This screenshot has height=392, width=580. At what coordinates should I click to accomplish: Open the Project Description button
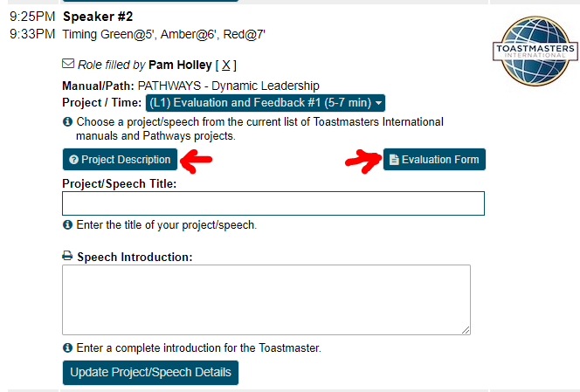[x=120, y=160]
